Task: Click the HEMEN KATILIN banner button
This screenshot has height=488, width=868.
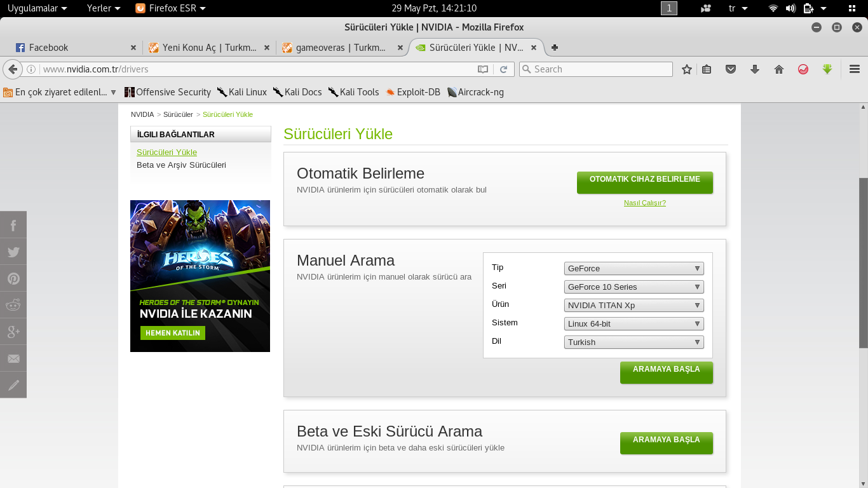Action: point(173,333)
